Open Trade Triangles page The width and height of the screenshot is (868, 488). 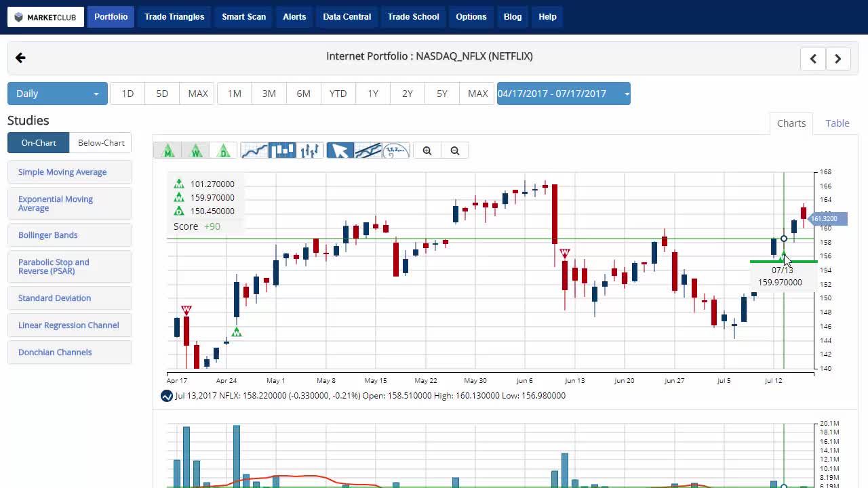(x=174, y=17)
